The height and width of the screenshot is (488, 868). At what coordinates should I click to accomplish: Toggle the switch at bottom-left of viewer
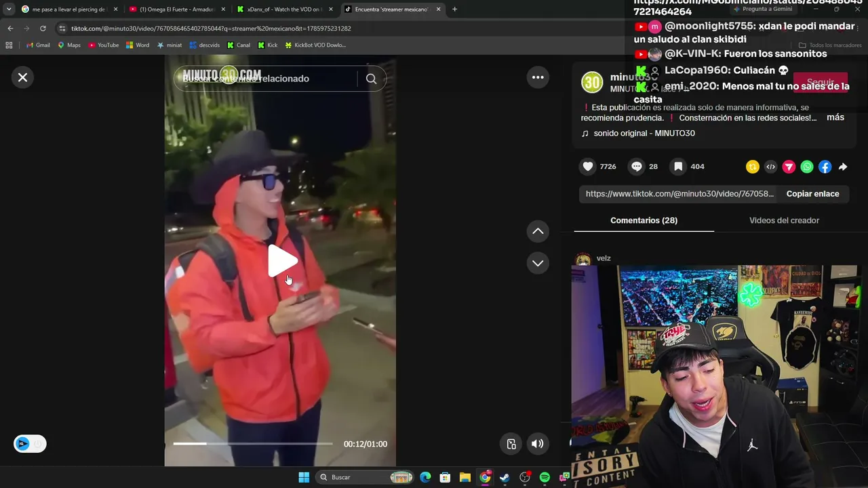pyautogui.click(x=30, y=444)
